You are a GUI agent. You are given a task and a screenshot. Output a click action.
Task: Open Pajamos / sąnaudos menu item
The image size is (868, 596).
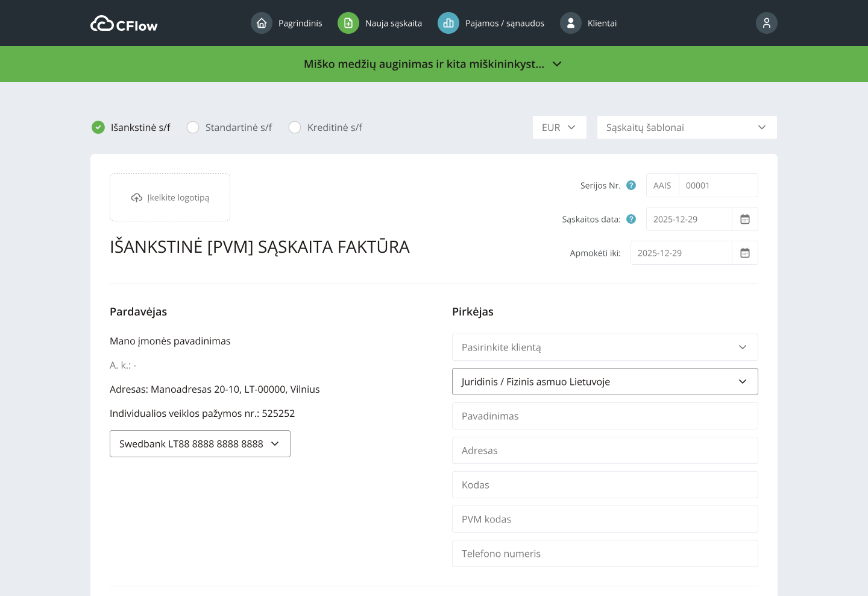[505, 23]
